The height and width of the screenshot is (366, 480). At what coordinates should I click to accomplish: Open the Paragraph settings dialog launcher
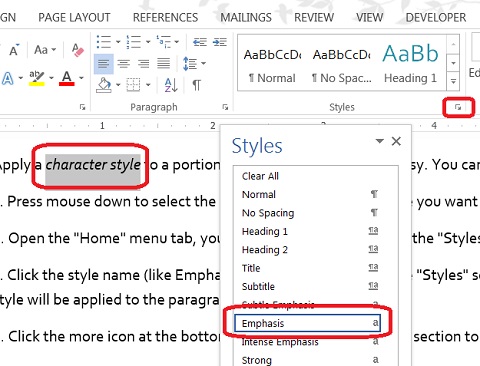tap(225, 107)
